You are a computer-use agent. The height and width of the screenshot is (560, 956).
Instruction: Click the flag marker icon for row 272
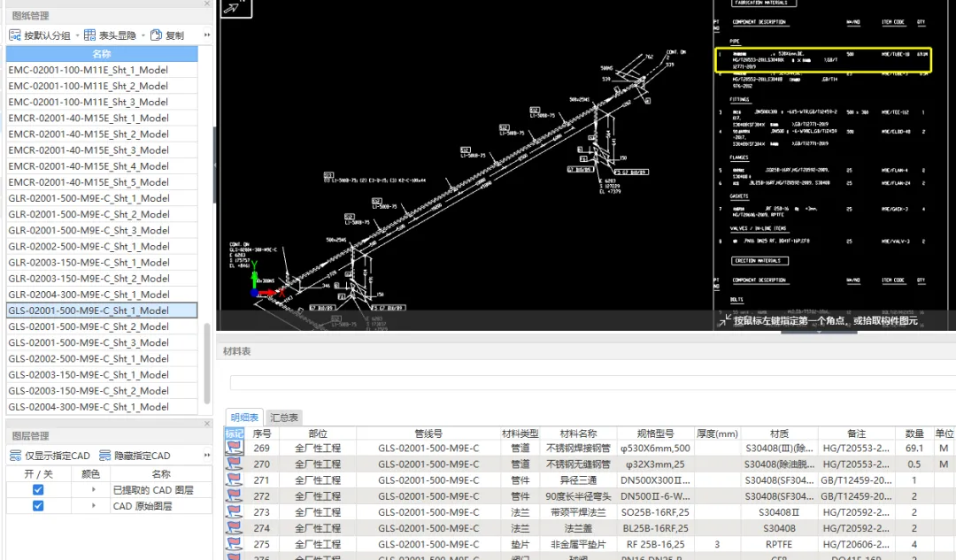[x=234, y=496]
